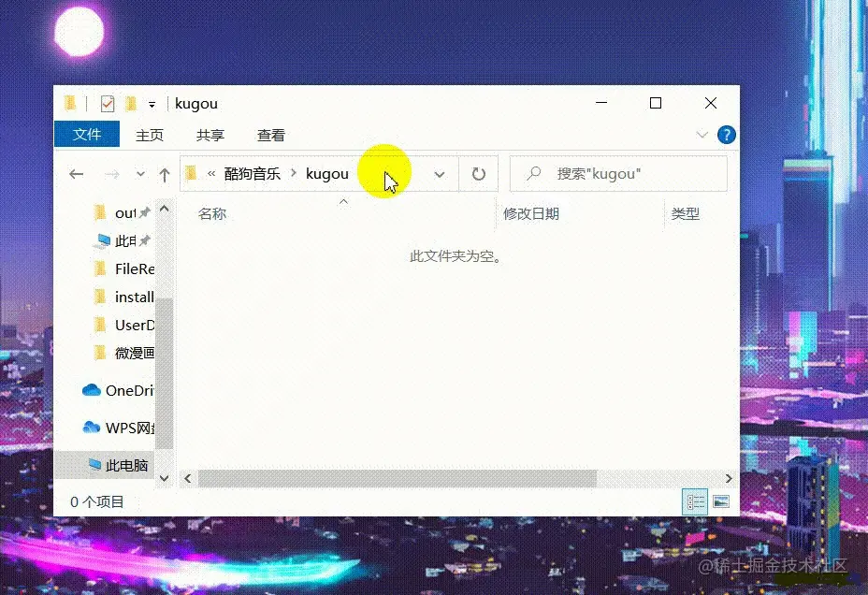
Task: Click the New folder quick access icon
Action: [131, 104]
